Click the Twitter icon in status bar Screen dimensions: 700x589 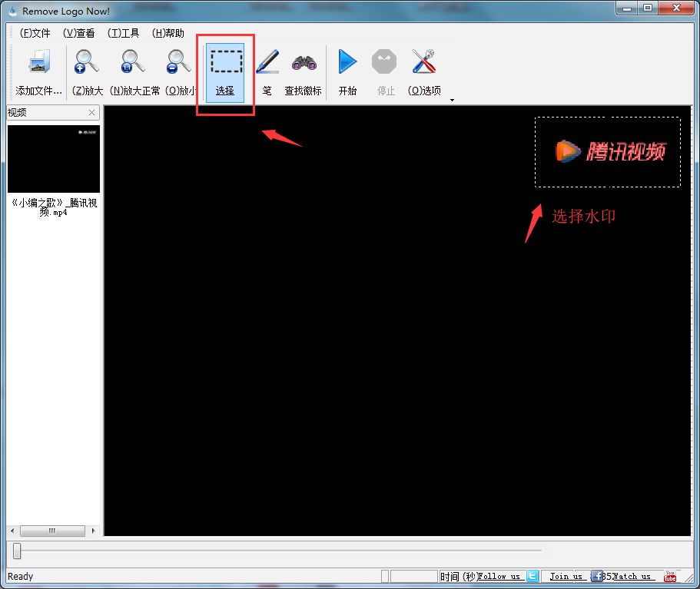532,577
